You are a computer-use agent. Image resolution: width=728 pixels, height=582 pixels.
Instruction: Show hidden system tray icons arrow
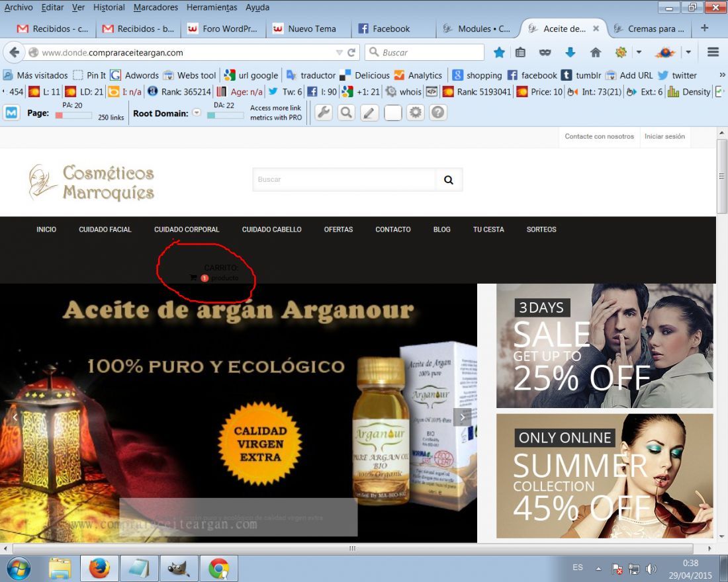(x=598, y=569)
